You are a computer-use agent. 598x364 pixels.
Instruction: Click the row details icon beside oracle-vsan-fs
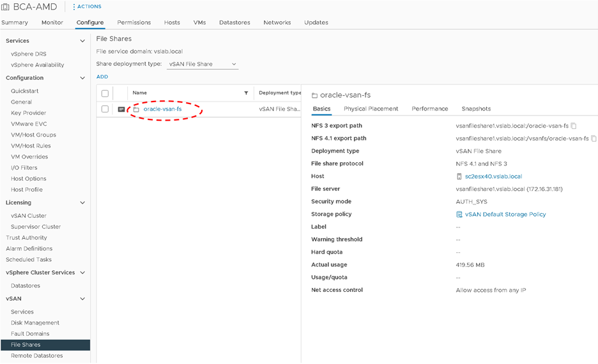point(121,109)
